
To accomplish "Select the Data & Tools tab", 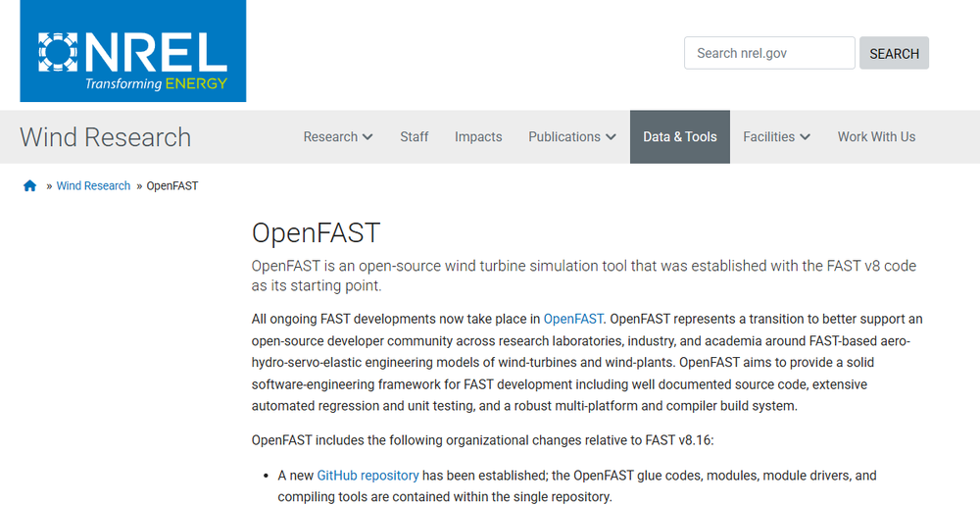I will click(680, 137).
